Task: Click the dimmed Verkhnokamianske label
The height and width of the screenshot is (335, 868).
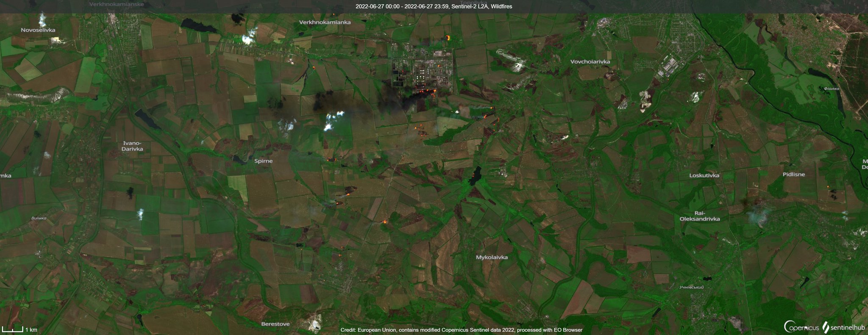Action: point(117,4)
